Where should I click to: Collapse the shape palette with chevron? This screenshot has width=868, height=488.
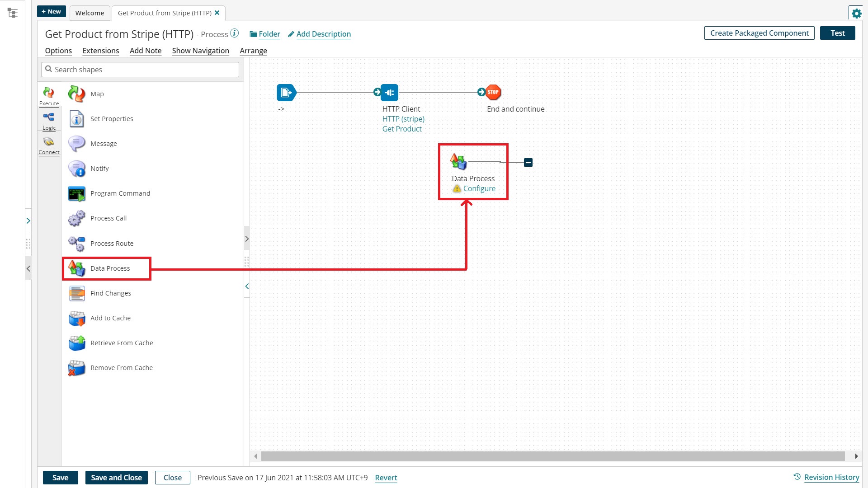click(247, 286)
